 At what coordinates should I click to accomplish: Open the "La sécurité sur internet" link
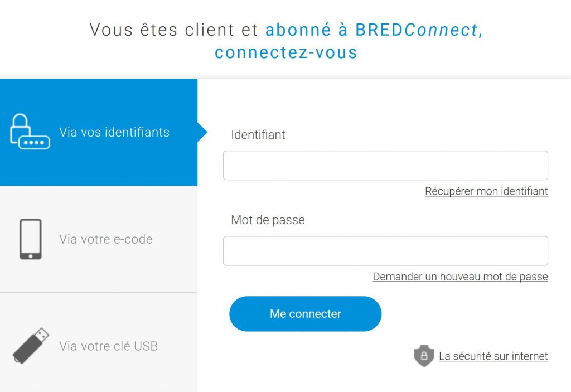(x=493, y=356)
